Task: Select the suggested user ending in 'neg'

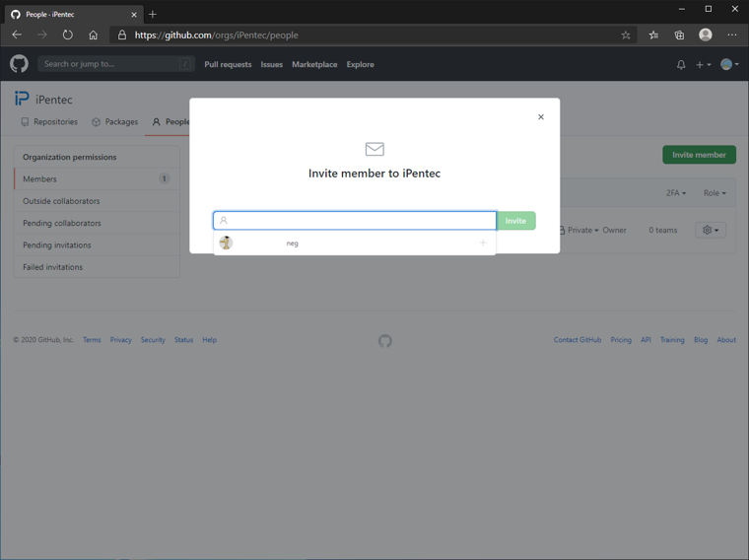Action: 355,244
